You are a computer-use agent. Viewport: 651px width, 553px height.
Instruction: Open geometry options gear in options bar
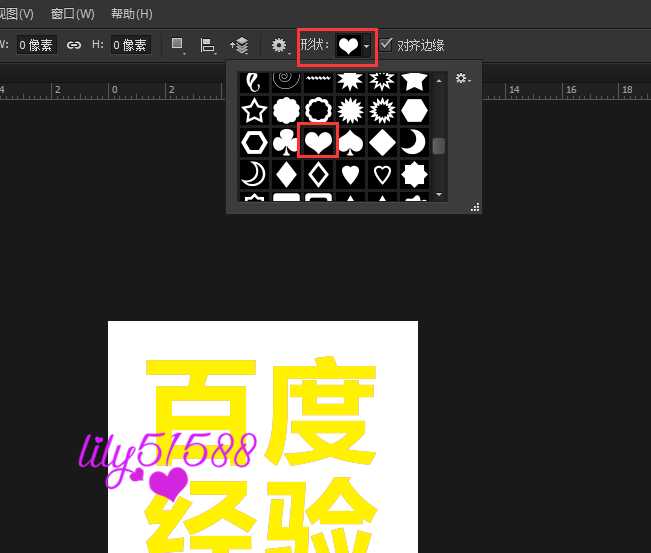279,45
